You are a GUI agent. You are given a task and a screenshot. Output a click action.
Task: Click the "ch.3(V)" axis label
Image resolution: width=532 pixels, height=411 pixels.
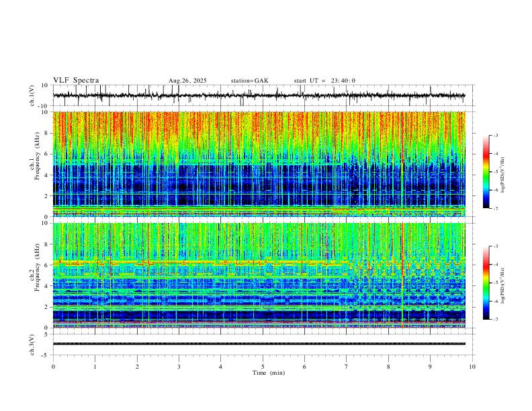pos(32,345)
